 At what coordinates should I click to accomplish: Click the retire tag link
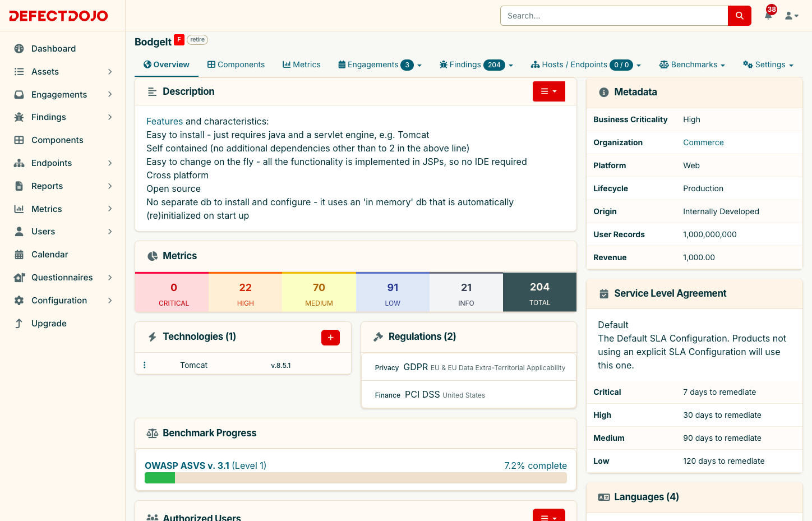coord(197,40)
